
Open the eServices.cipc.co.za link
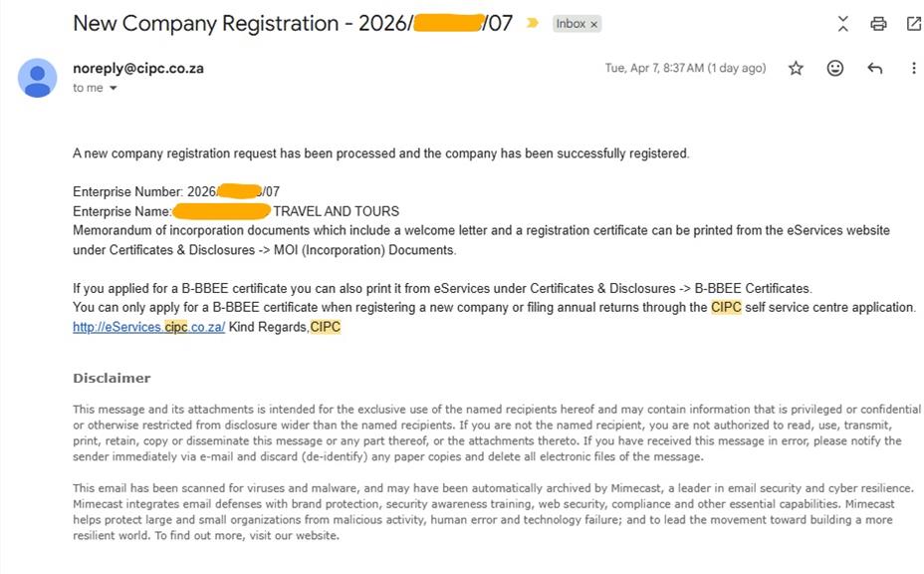click(x=149, y=327)
